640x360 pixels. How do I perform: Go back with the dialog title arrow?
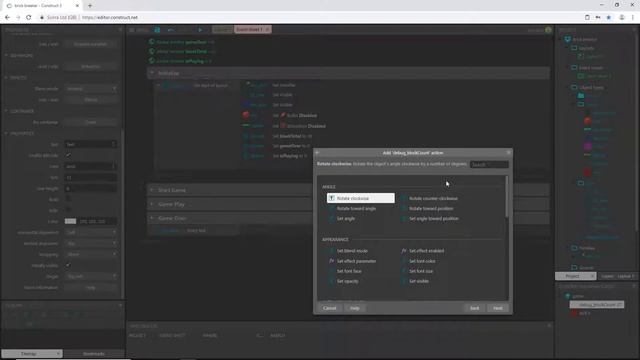(317, 153)
